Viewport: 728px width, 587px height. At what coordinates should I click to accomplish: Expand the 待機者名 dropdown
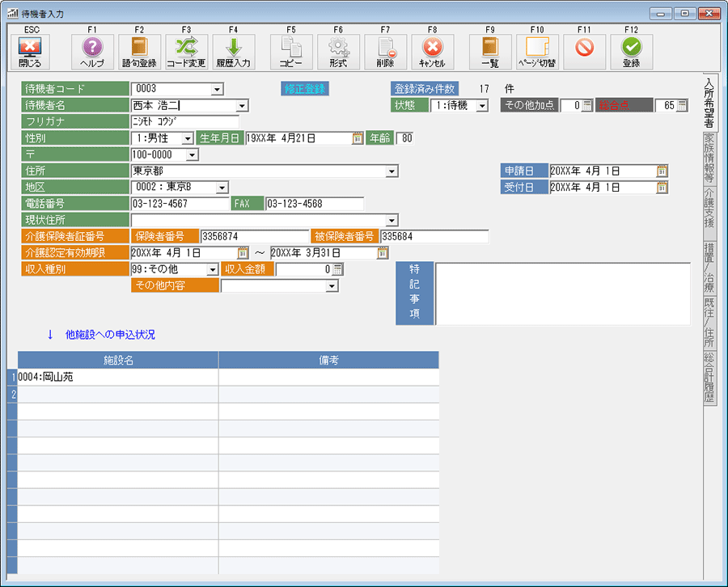pos(242,106)
